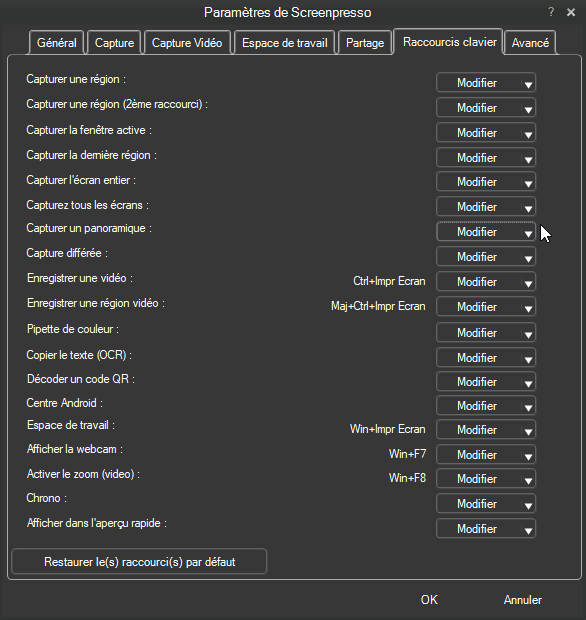586x620 pixels.
Task: Click the 'Capture différée :' label
Action: point(67,253)
